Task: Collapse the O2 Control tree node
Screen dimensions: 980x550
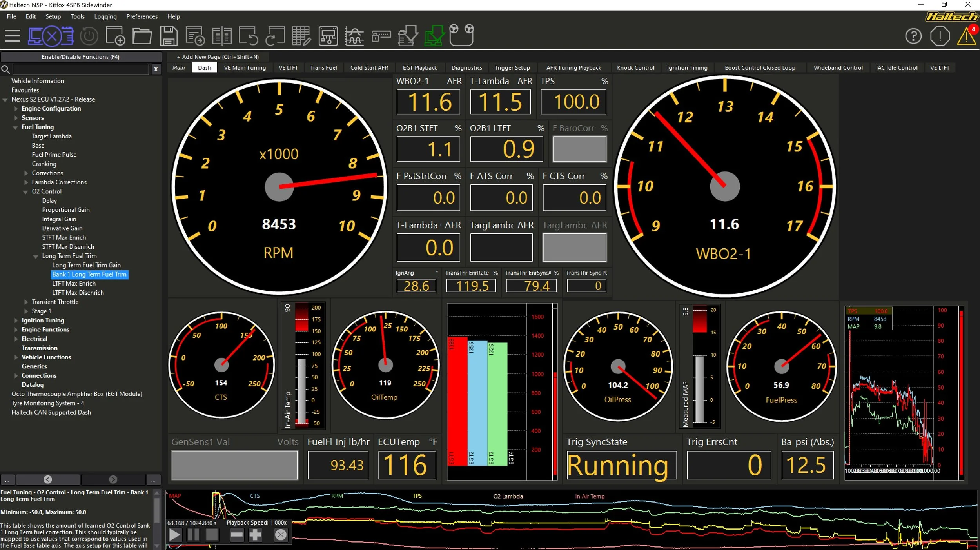Action: tap(25, 192)
